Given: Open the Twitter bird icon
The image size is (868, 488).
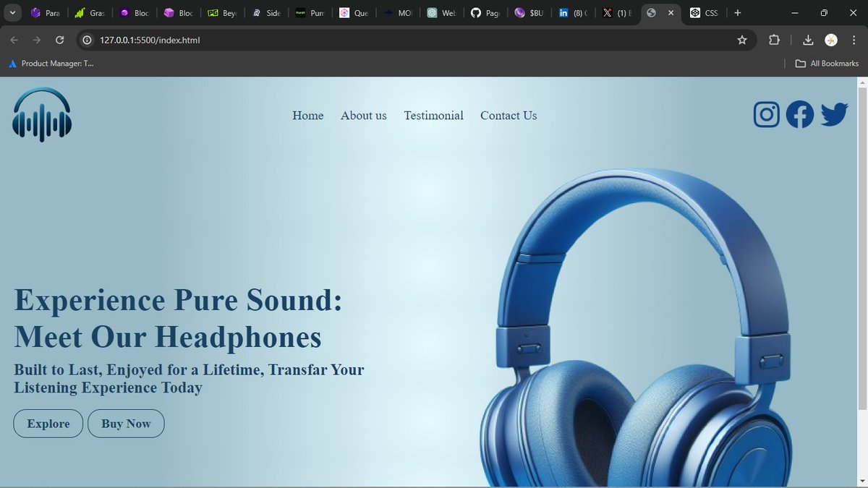Looking at the screenshot, I should tap(834, 114).
